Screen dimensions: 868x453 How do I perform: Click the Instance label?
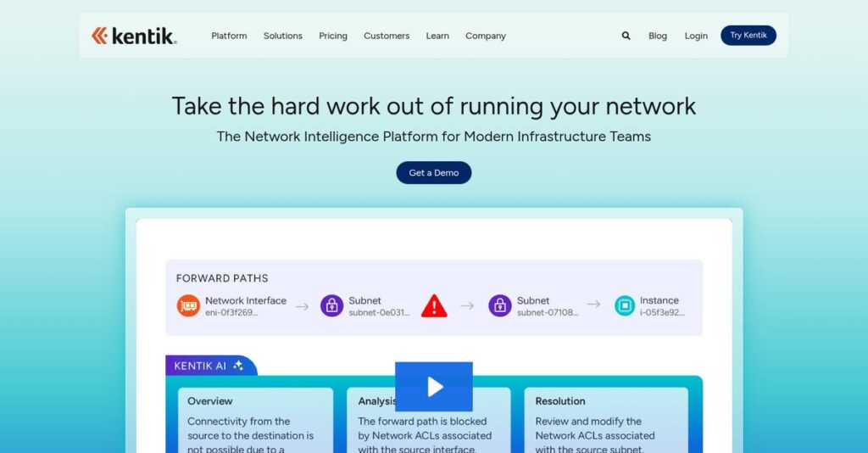point(659,300)
